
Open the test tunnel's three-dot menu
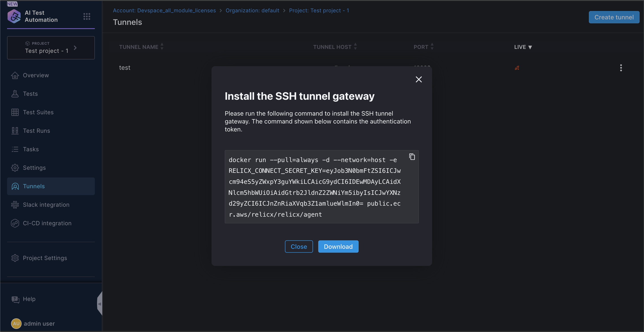coord(621,68)
